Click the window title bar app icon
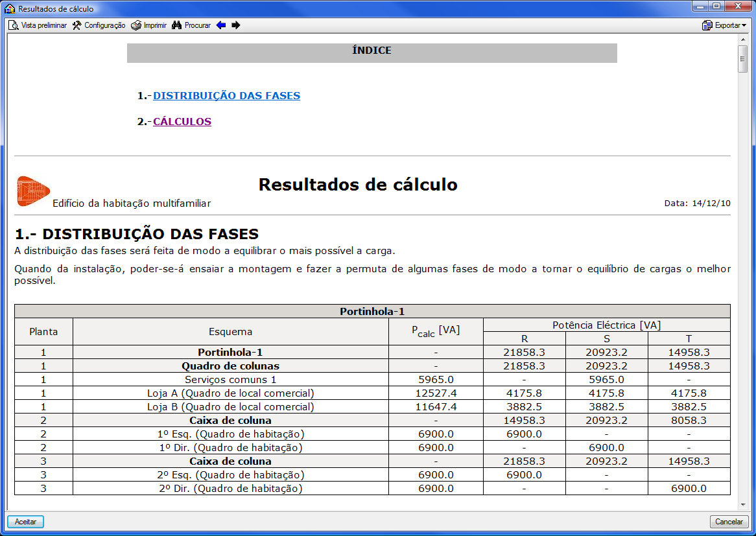The image size is (756, 536). tap(10, 8)
